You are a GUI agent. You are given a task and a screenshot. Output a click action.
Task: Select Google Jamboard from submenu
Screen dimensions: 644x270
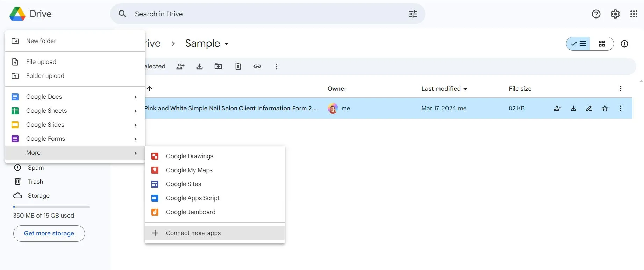point(215,212)
